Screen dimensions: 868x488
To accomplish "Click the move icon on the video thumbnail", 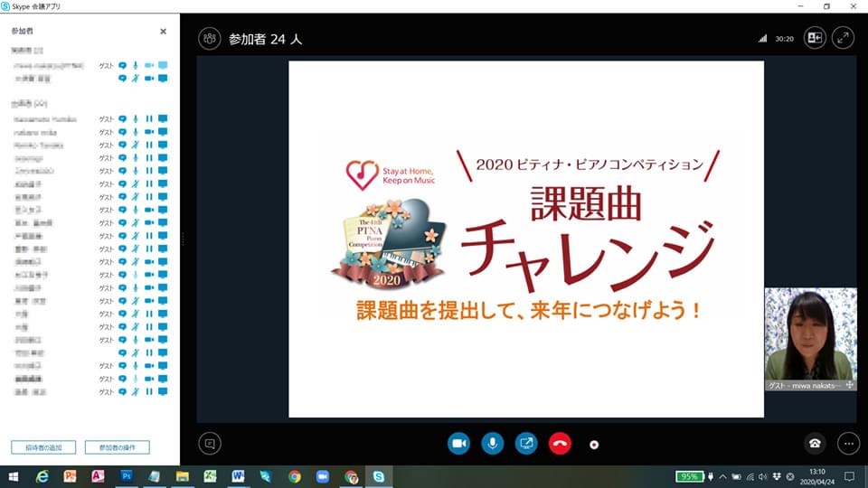I will point(850,385).
